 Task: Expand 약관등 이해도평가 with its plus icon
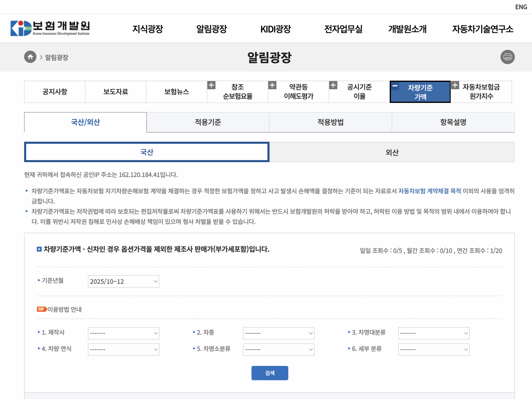272,85
